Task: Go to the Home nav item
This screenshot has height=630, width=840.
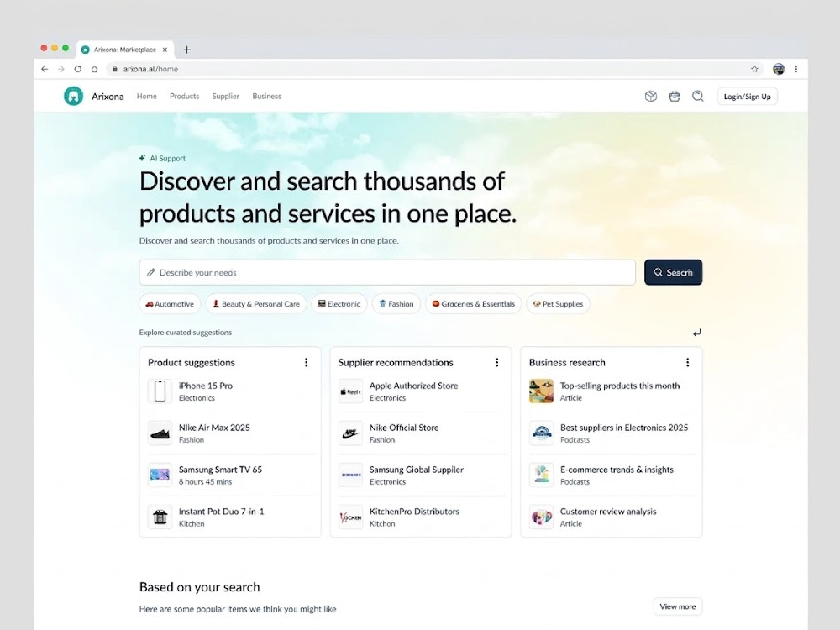Action: pyautogui.click(x=147, y=97)
